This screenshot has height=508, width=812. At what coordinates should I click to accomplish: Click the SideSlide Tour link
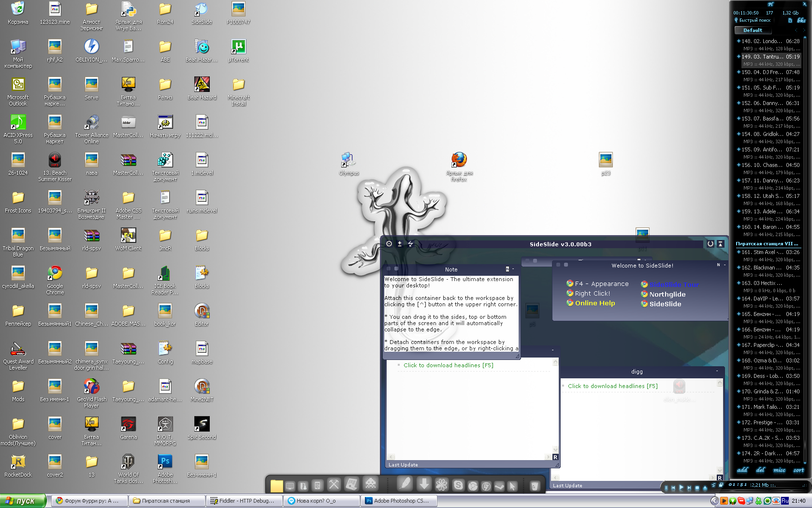pyautogui.click(x=674, y=284)
